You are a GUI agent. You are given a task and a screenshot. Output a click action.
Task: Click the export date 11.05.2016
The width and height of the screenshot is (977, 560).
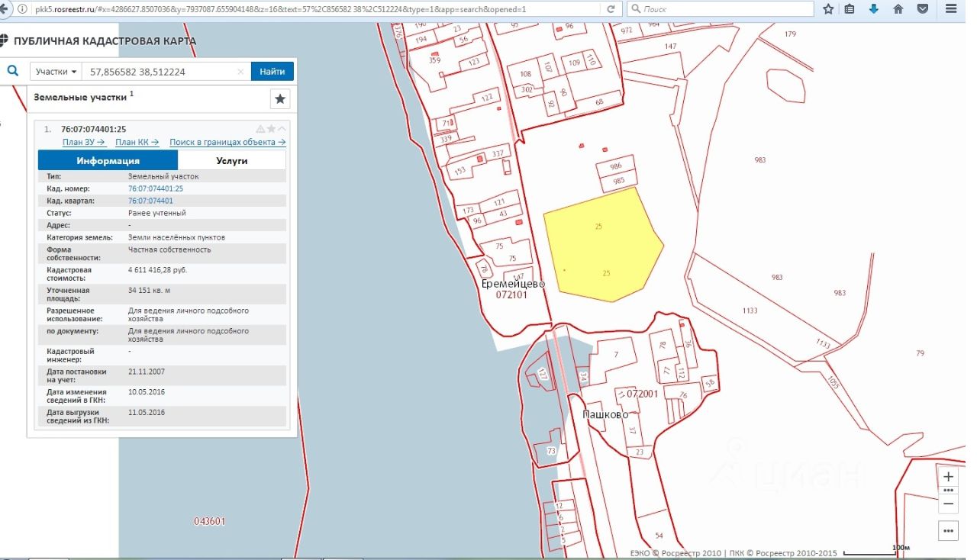[147, 413]
